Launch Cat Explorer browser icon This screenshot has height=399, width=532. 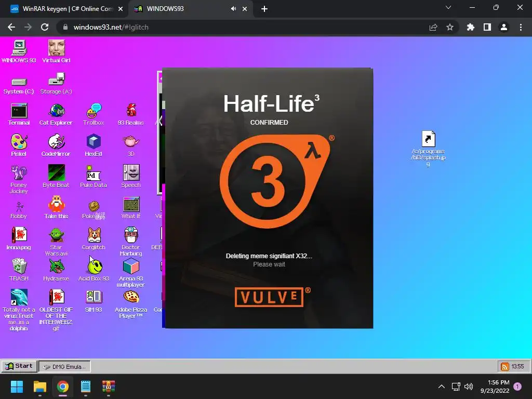[x=56, y=114]
